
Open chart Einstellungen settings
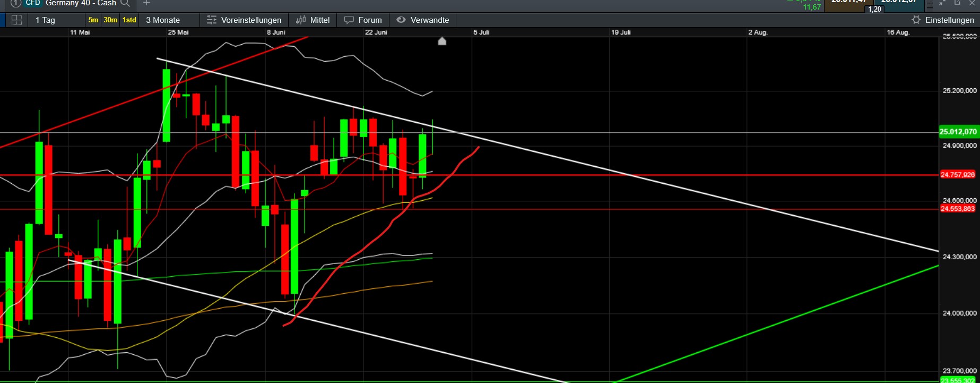click(x=943, y=20)
